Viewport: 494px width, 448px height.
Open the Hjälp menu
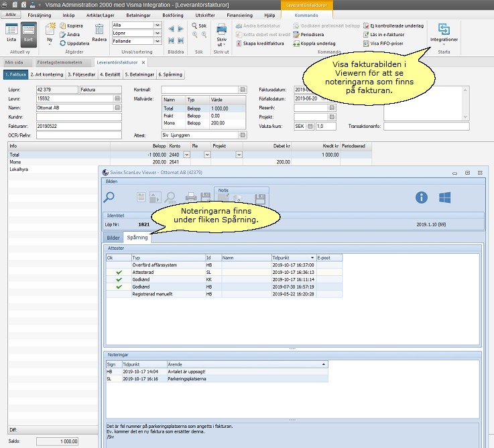(x=269, y=15)
